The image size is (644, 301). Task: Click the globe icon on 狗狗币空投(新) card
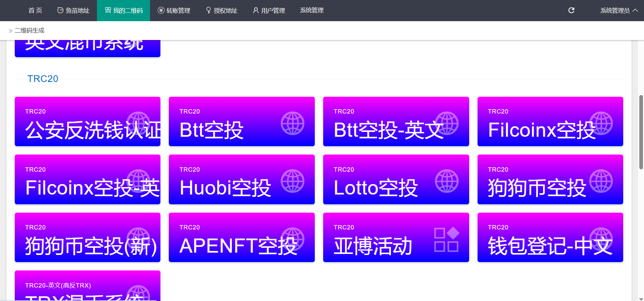(x=138, y=239)
